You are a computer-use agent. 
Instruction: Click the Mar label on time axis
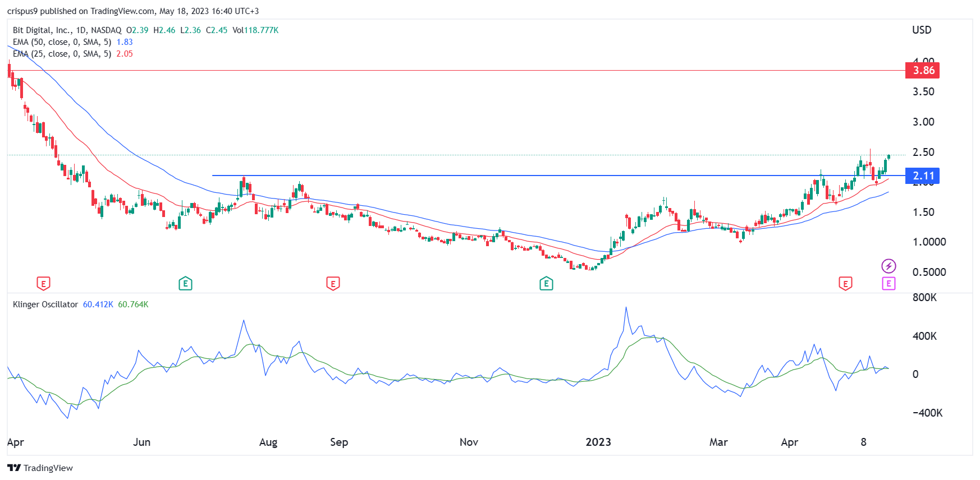point(718,442)
